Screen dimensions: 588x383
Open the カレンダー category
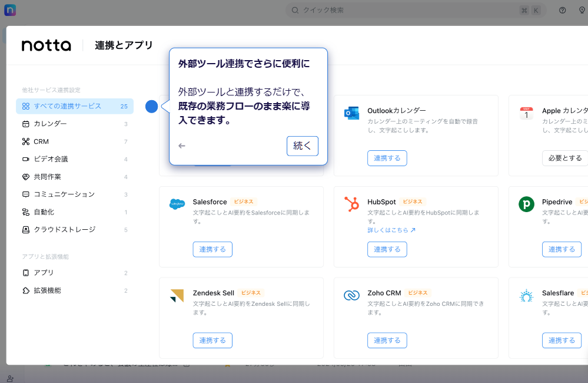tap(75, 124)
